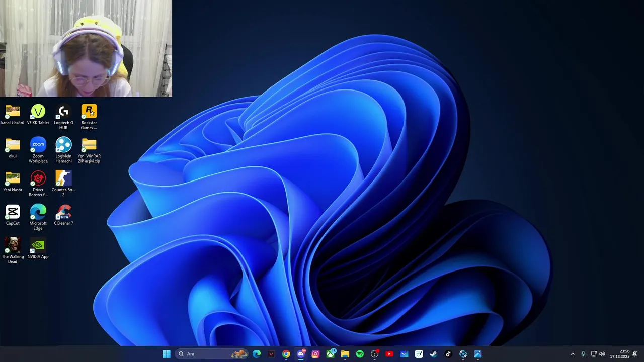Switch to OBS Studio on the taskbar
This screenshot has height=362, width=644.
[x=375, y=354]
